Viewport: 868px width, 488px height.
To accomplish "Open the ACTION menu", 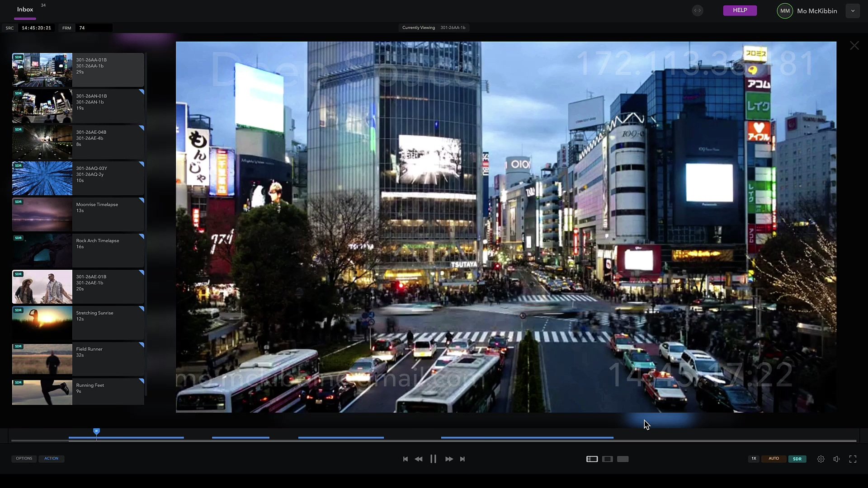I will click(52, 458).
